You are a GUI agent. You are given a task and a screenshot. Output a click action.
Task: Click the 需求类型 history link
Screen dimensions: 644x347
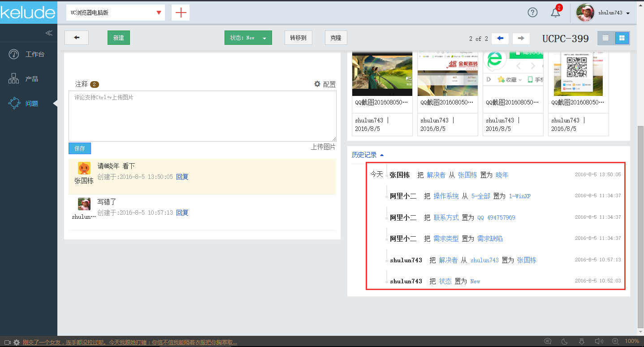click(x=446, y=239)
